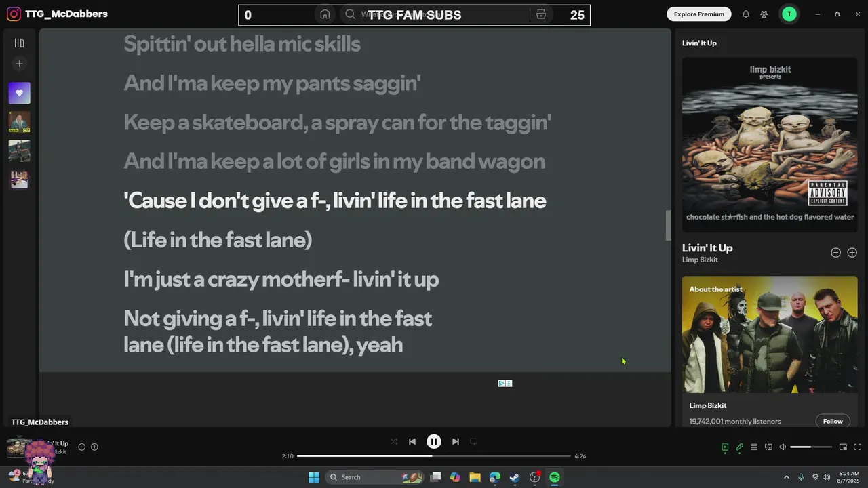This screenshot has height=488, width=868.
Task: Open Steam from the taskbar
Action: click(x=515, y=477)
